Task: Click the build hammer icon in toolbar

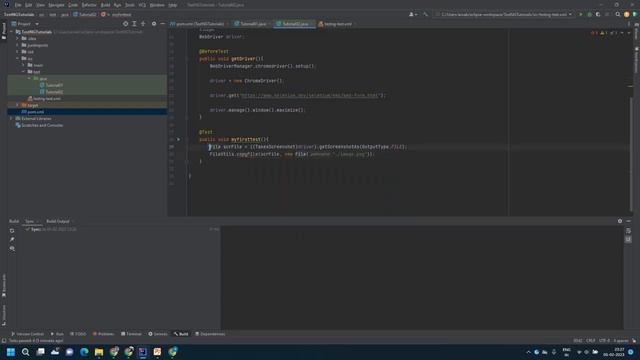Action: click(425, 14)
